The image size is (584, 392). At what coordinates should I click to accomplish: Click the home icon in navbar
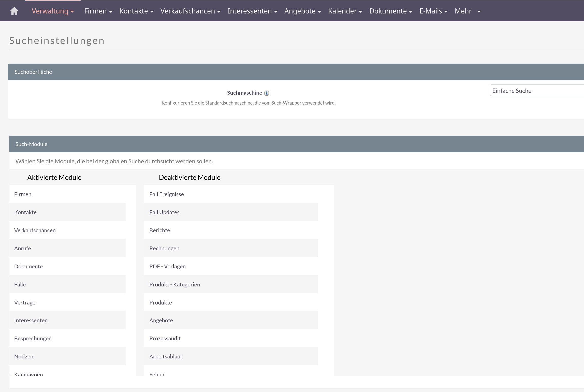point(14,11)
